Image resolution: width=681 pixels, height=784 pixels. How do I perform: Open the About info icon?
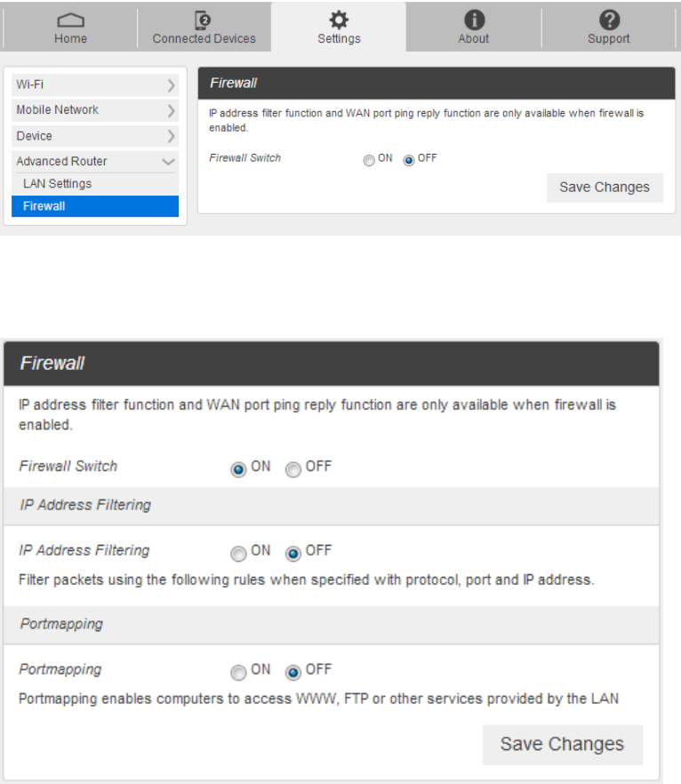(474, 20)
